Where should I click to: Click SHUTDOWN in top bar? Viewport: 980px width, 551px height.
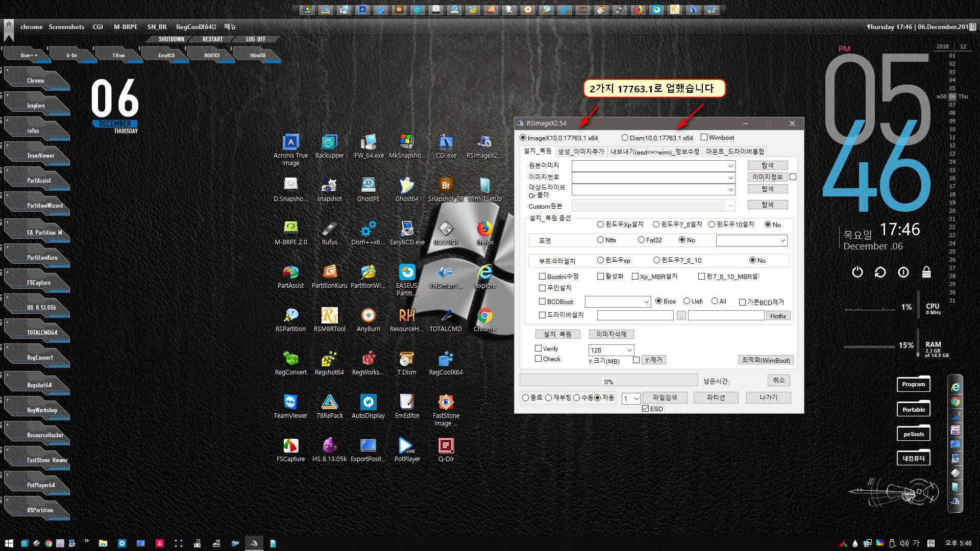[x=171, y=39]
